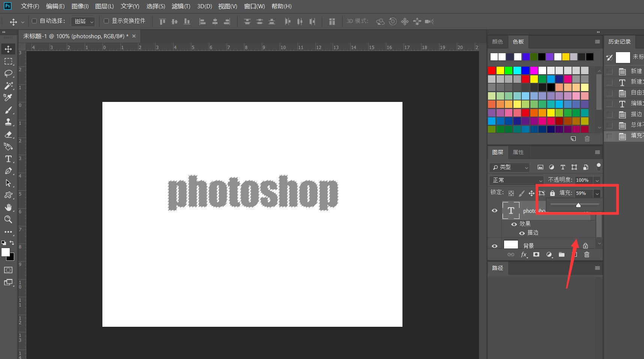Open the Image menu
The height and width of the screenshot is (359, 644).
tap(80, 6)
